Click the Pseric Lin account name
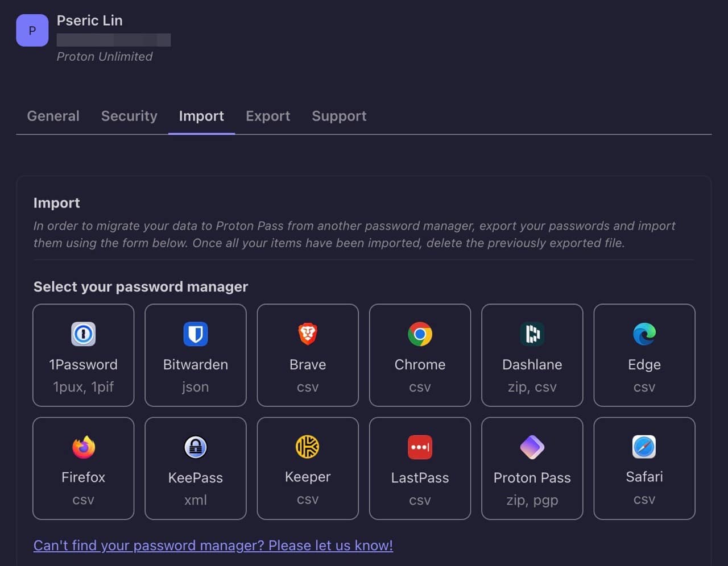The image size is (728, 566). pos(89,20)
